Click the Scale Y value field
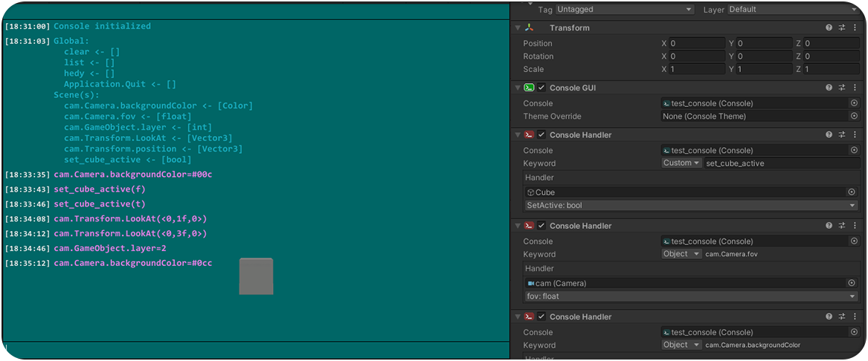Screen dimensions: 868x361 coord(764,69)
